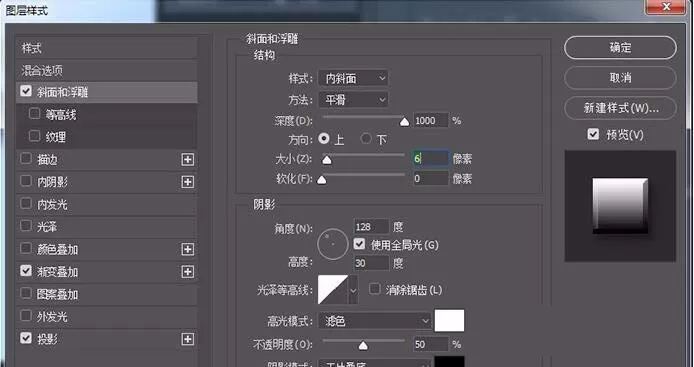
Task: Select 样式 in the left list
Action: coord(107,48)
